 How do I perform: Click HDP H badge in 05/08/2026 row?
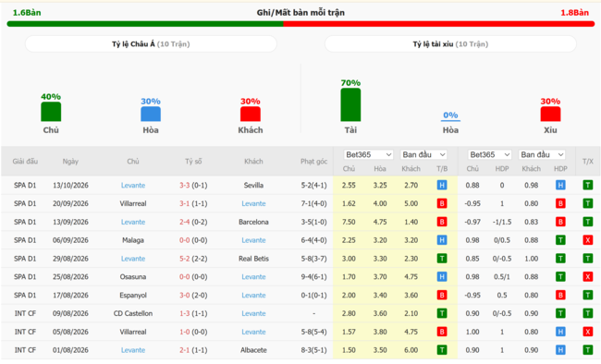pos(560,332)
